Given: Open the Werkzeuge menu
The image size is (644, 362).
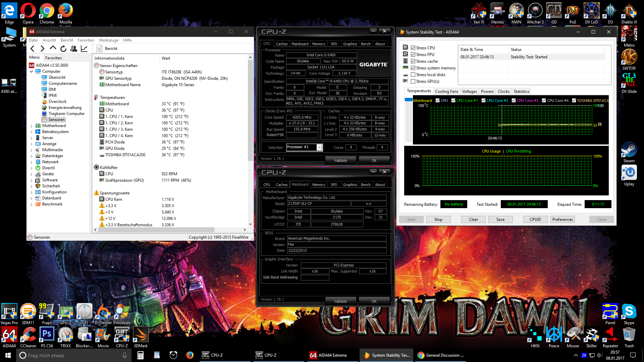Looking at the screenshot, I should (108, 40).
